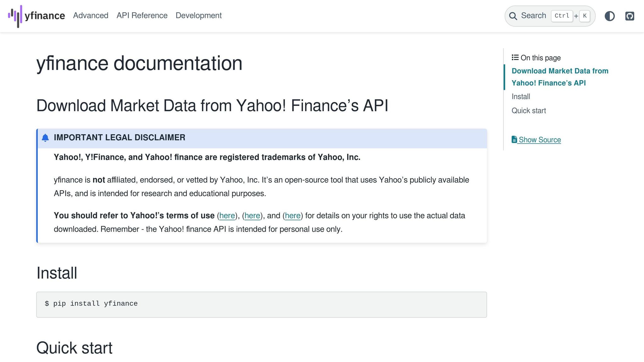Screen dimensions: 644x362
Task: Jump to Quick start via the page outline
Action: click(x=529, y=111)
